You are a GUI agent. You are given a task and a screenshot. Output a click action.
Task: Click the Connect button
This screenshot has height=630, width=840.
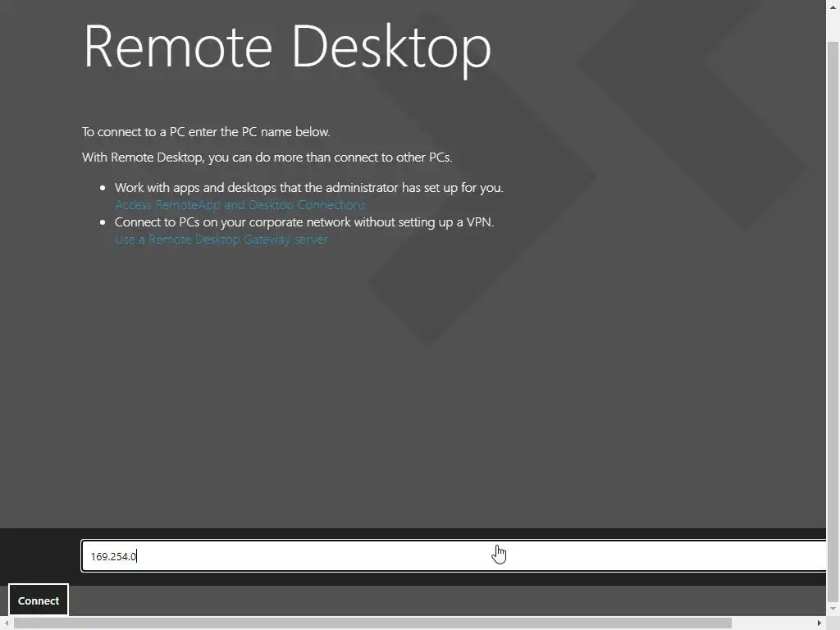click(39, 600)
